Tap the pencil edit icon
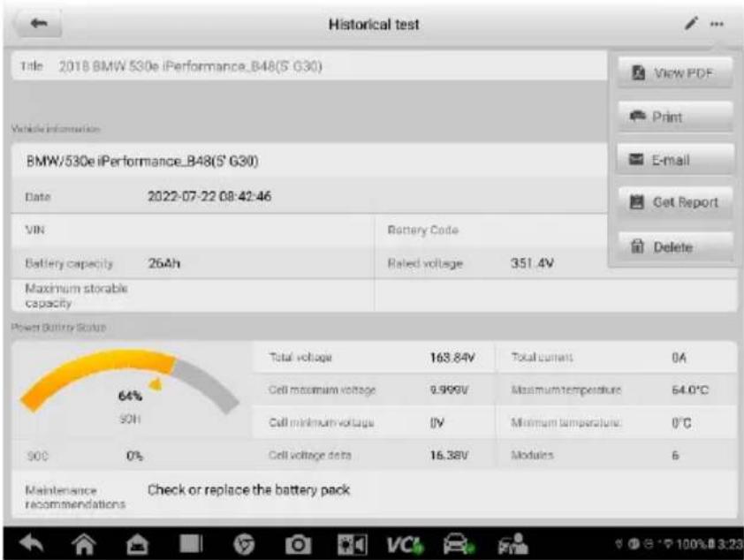 [691, 23]
